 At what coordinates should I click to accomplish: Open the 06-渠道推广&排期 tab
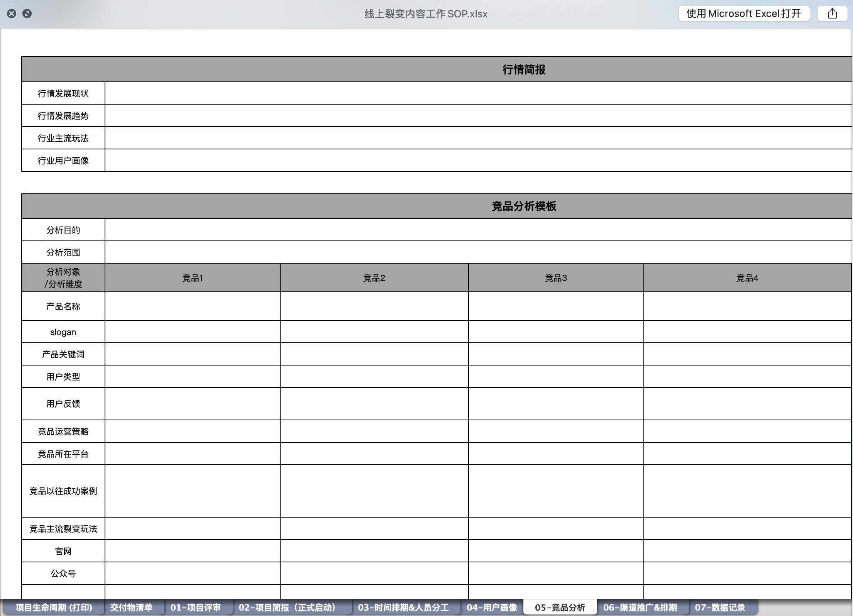[640, 608]
